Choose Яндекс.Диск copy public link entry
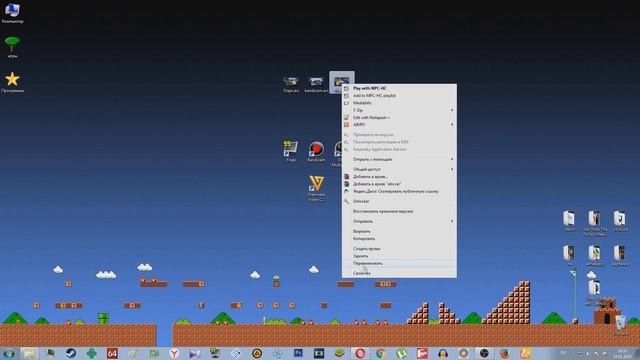Screen dimensions: 640x360 click(x=399, y=191)
